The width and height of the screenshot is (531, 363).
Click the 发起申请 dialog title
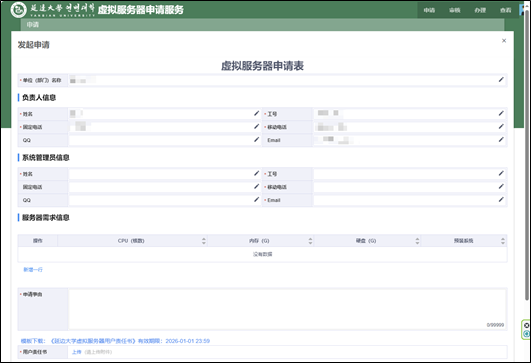click(x=34, y=45)
